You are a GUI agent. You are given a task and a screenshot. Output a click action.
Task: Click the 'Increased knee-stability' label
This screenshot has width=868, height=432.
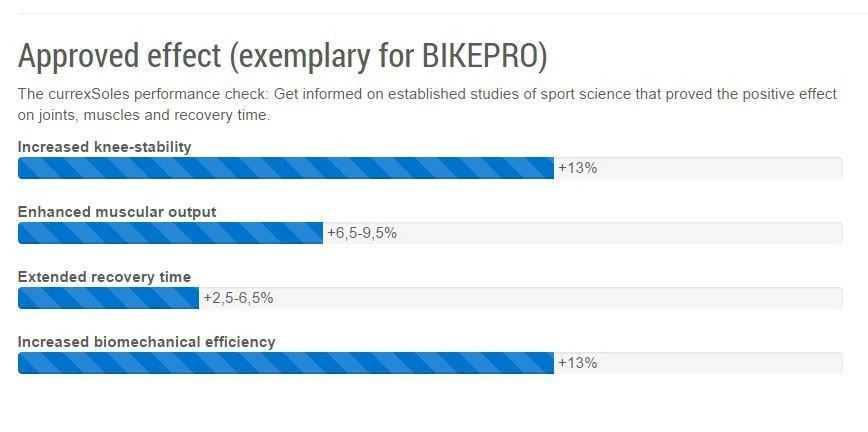click(104, 147)
